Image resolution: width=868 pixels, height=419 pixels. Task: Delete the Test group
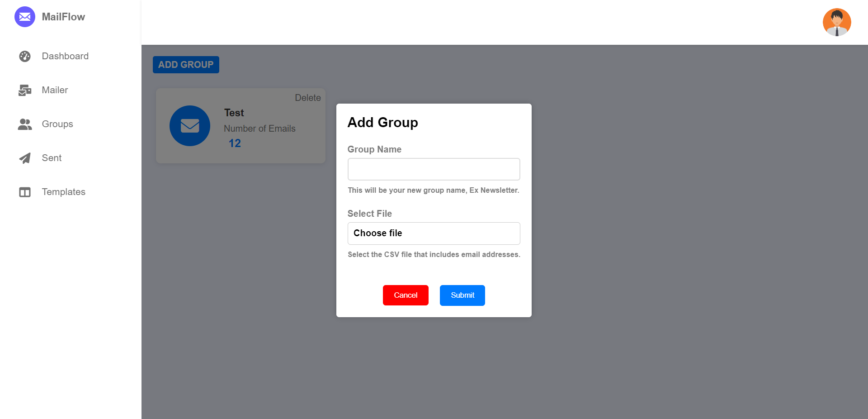pos(307,97)
